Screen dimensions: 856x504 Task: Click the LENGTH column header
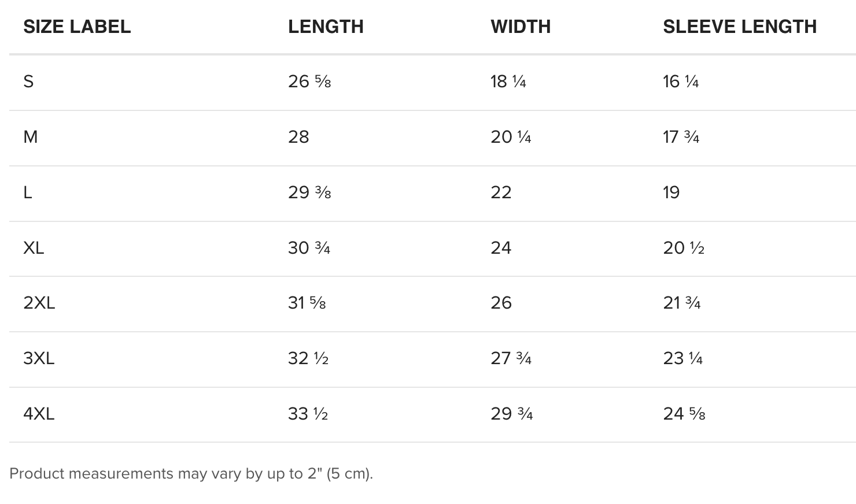pos(326,27)
